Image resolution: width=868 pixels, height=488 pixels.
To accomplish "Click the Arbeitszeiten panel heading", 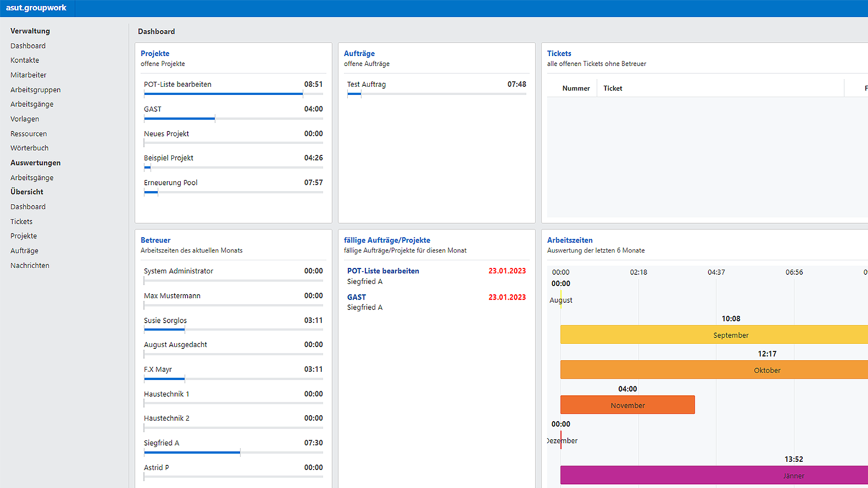I will point(569,240).
